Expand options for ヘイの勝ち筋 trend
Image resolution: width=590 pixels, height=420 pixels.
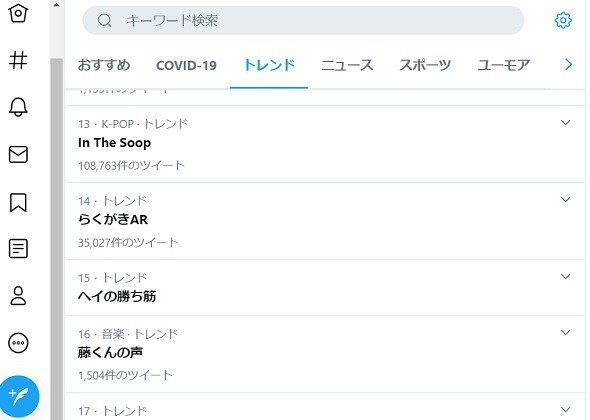pos(565,277)
